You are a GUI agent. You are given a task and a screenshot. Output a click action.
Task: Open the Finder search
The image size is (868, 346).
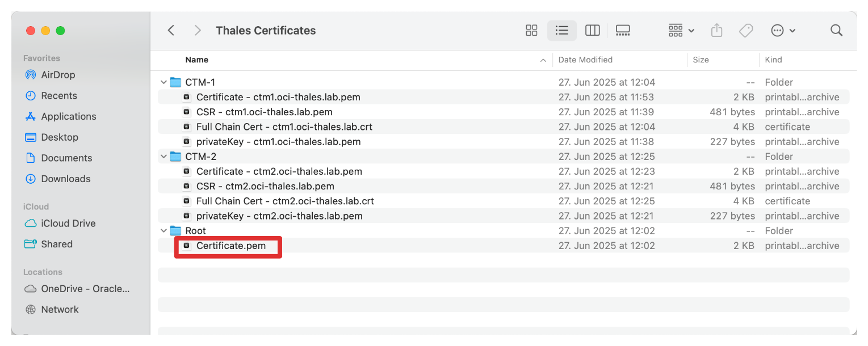(836, 31)
